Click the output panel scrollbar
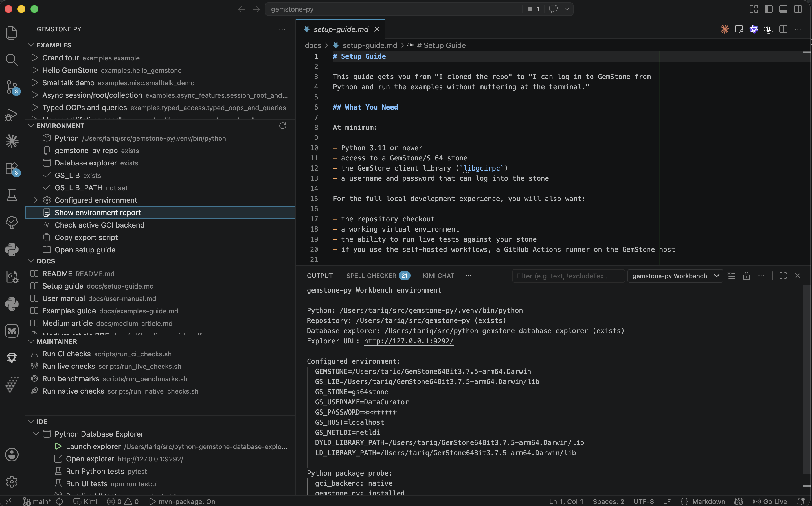Image resolution: width=812 pixels, height=506 pixels. pos(807,380)
